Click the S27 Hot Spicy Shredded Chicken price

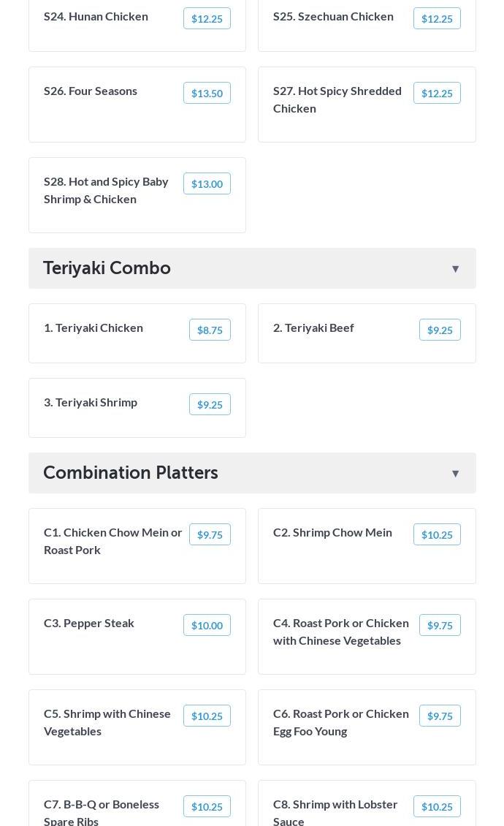click(437, 94)
